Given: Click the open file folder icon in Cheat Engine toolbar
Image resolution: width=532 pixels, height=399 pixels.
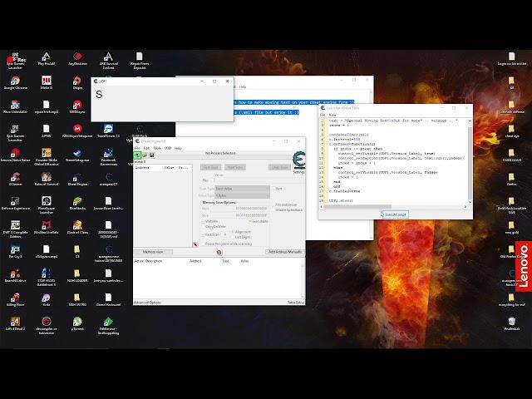Looking at the screenshot, I should pyautogui.click(x=145, y=155).
